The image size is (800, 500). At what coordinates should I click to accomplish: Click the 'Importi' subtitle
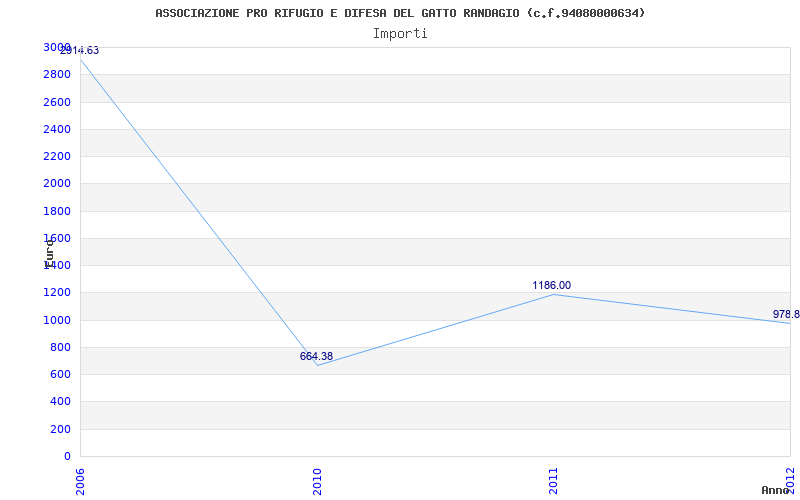tap(400, 34)
